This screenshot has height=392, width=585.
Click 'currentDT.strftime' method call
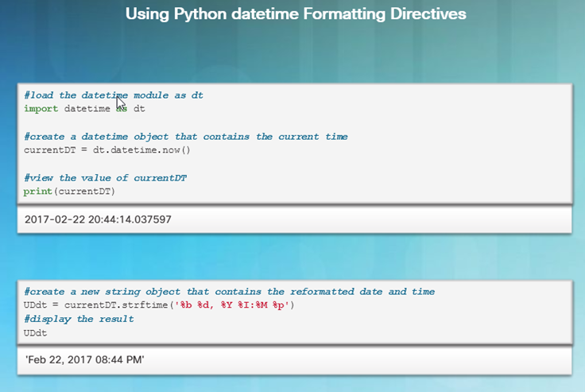pos(116,305)
